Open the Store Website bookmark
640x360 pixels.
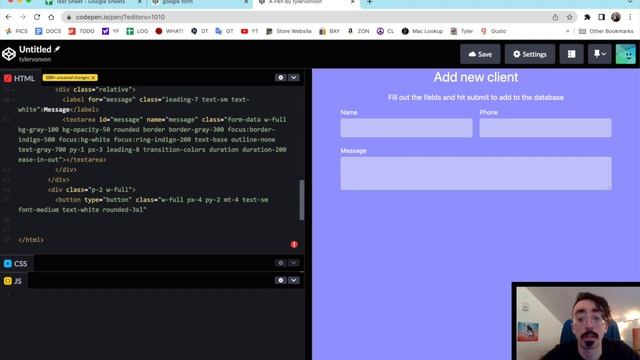tap(289, 31)
